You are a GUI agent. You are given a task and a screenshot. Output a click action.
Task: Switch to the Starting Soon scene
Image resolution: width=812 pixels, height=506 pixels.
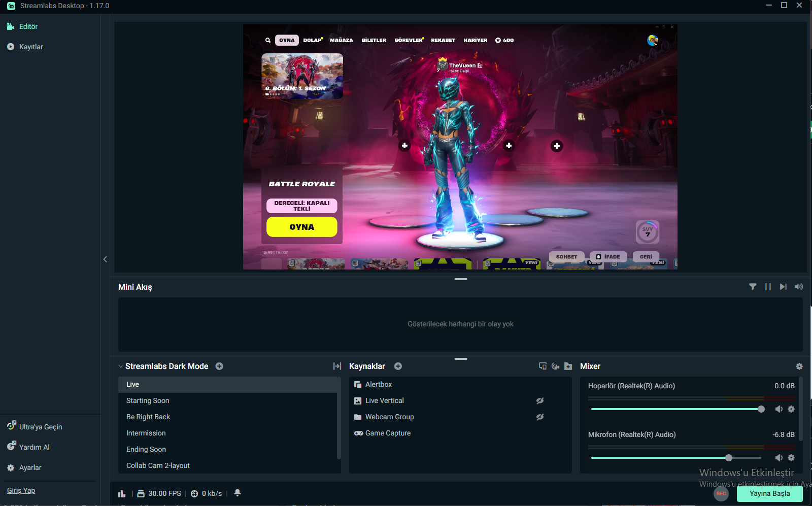228,401
